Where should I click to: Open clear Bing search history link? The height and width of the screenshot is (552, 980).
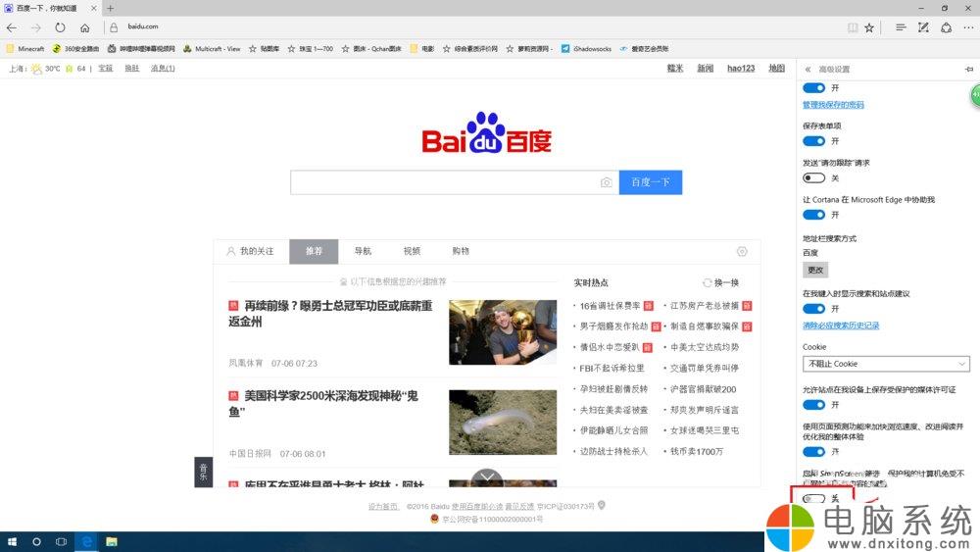click(x=841, y=326)
